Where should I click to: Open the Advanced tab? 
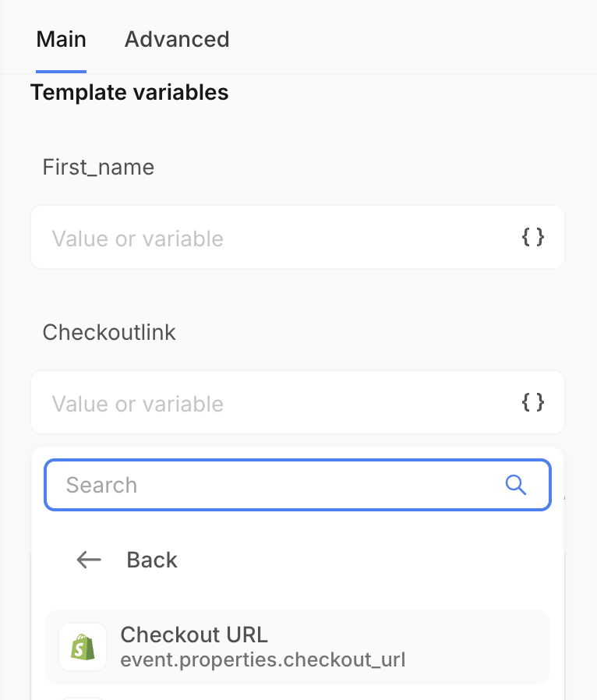click(177, 40)
